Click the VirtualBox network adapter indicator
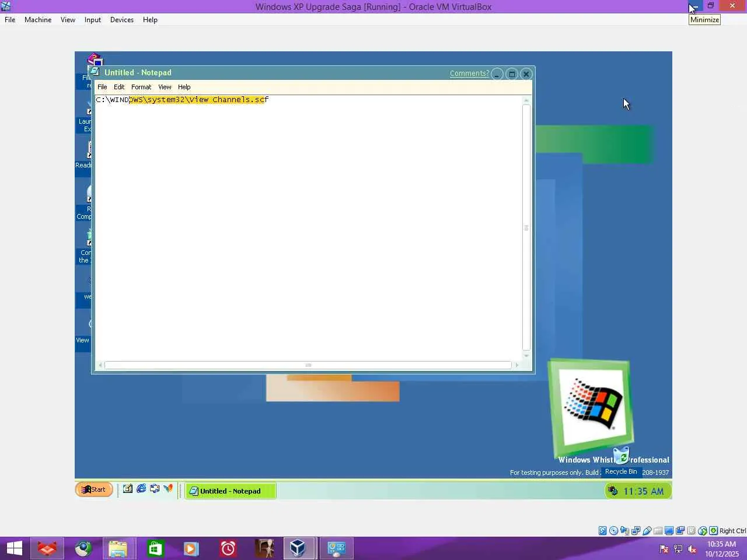The width and height of the screenshot is (747, 560). (x=636, y=531)
